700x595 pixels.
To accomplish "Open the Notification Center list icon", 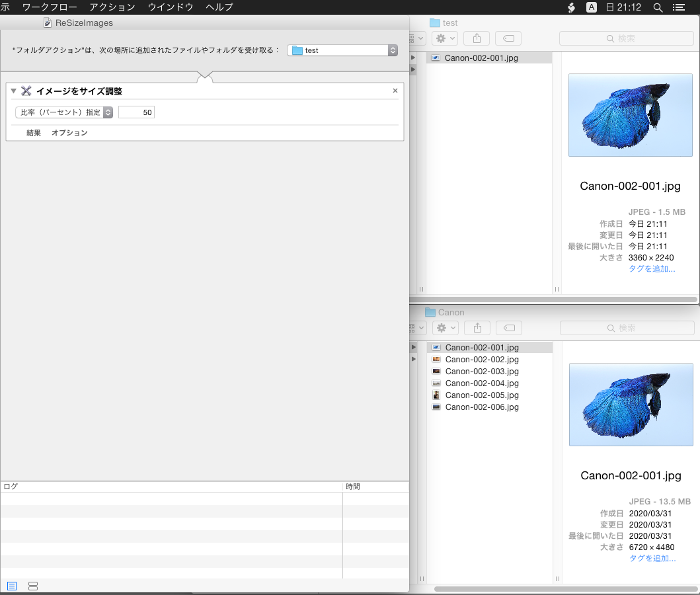I will tap(679, 7).
